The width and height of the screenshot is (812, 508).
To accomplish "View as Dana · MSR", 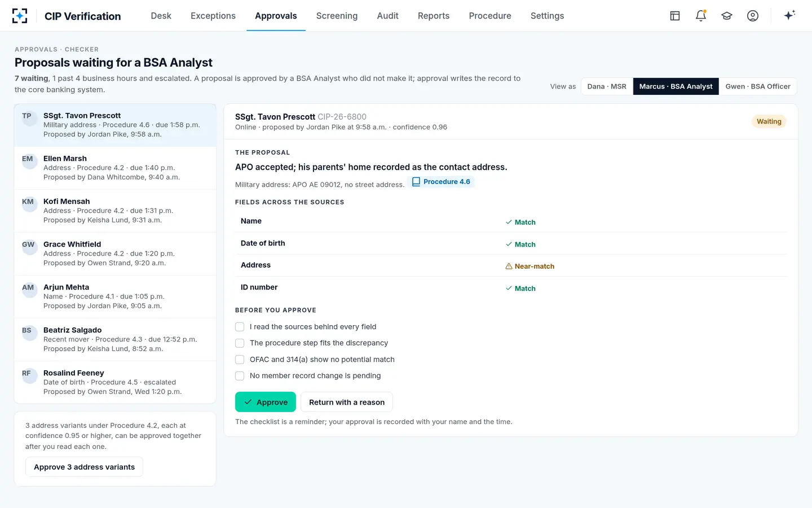I will 607,86.
